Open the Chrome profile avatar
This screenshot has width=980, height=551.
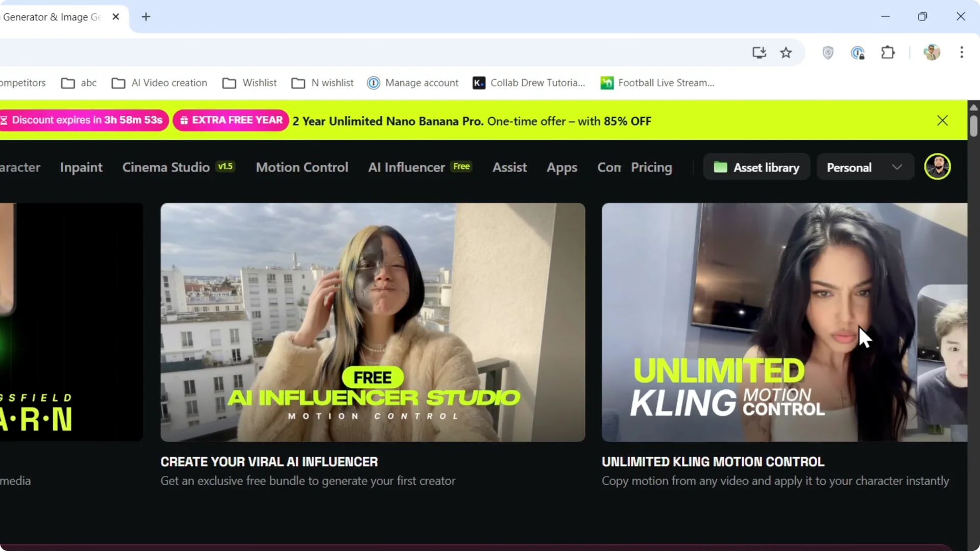point(932,53)
